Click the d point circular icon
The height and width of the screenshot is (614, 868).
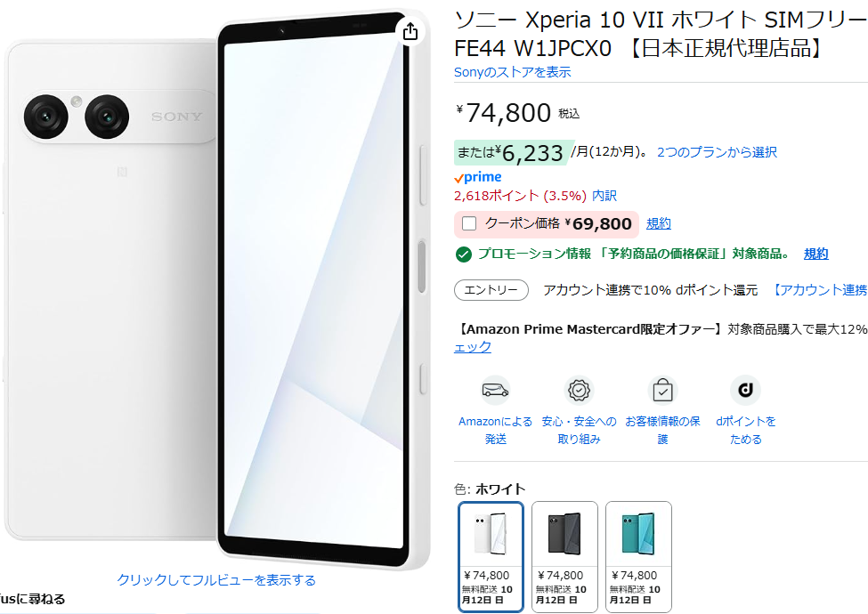[x=745, y=391]
